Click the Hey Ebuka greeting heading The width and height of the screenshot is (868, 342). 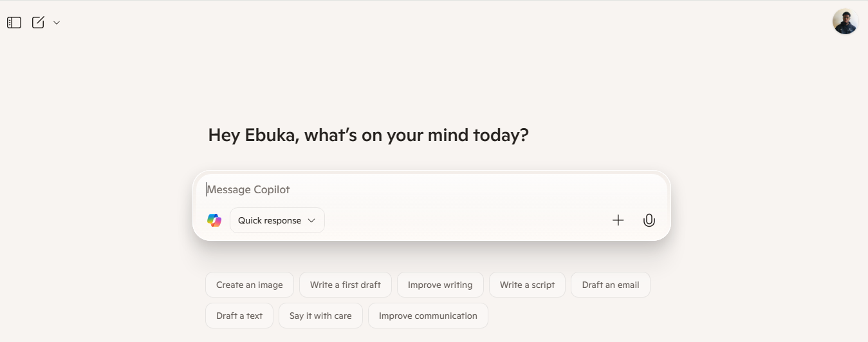368,135
